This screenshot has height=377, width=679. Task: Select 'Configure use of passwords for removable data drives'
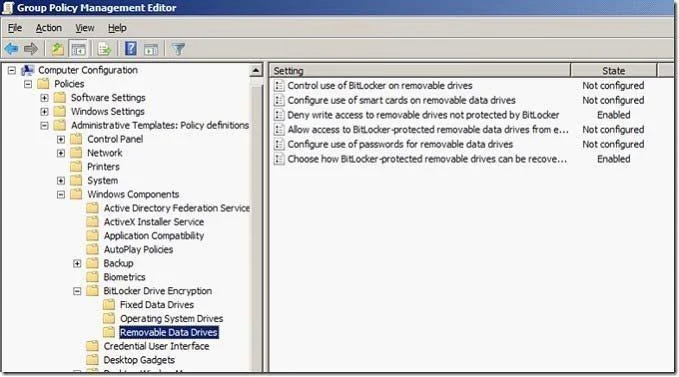(x=400, y=145)
